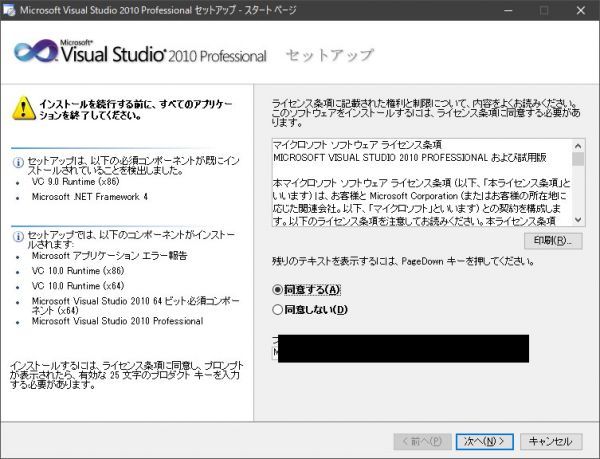This screenshot has height=459, width=600.
Task: Click the info icon beside components to install
Action: coord(18,237)
